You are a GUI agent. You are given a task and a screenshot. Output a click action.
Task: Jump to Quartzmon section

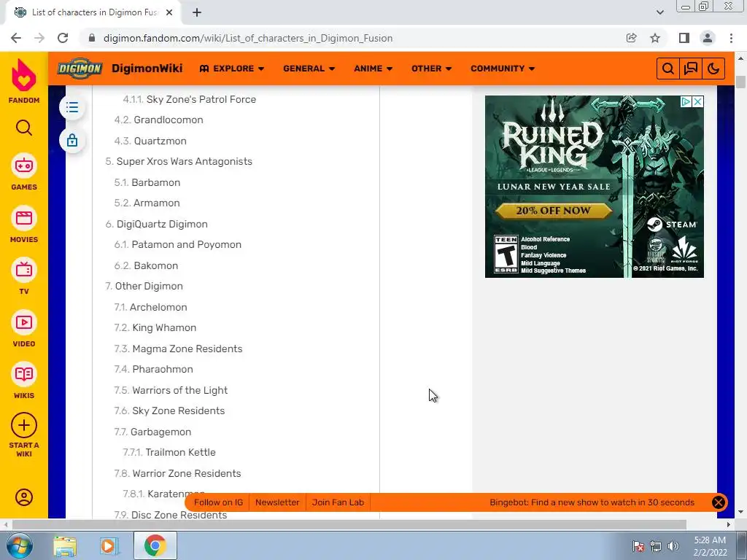pos(160,141)
